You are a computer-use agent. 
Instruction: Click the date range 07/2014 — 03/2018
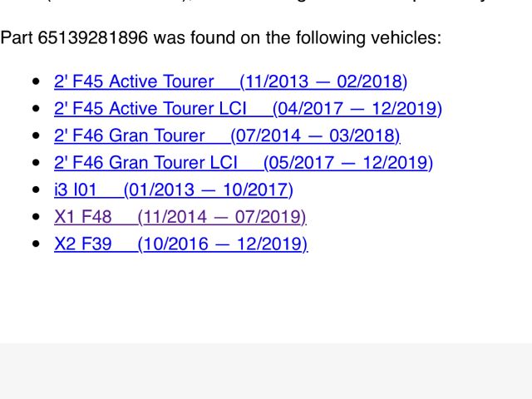pos(315,135)
